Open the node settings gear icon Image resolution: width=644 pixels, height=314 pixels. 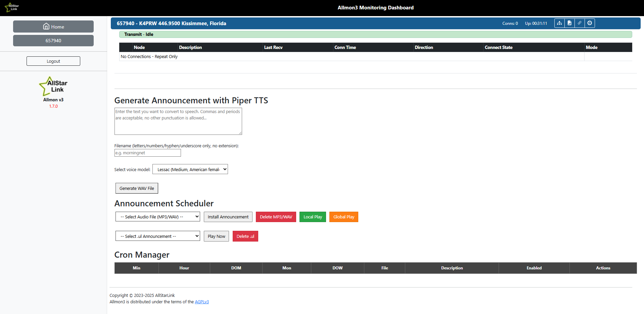pyautogui.click(x=590, y=23)
